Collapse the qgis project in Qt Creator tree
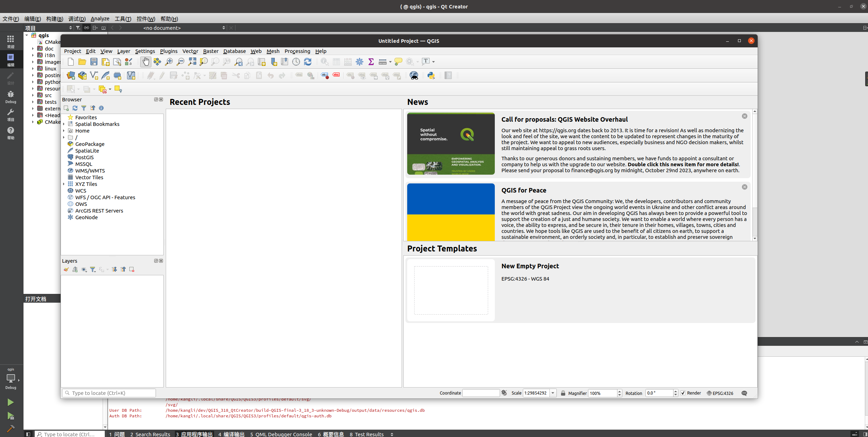 click(27, 35)
